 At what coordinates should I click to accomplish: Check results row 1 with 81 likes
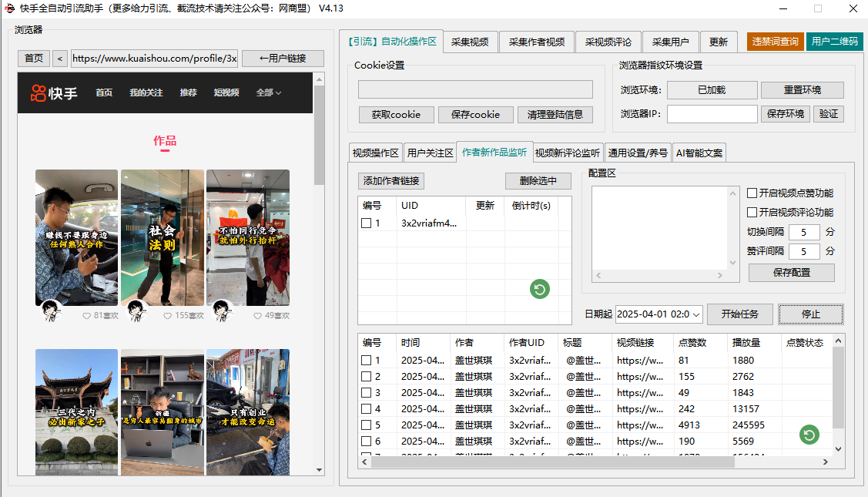coord(366,360)
